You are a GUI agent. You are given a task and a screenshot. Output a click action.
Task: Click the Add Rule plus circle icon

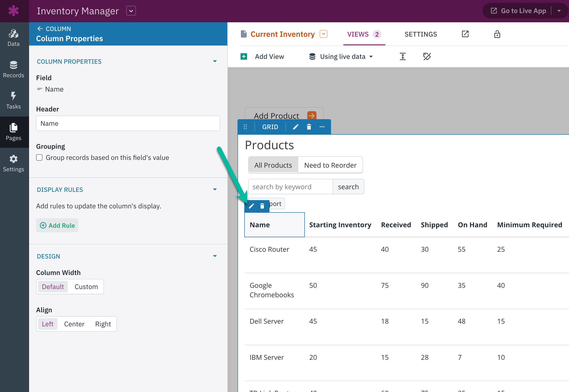click(x=43, y=225)
